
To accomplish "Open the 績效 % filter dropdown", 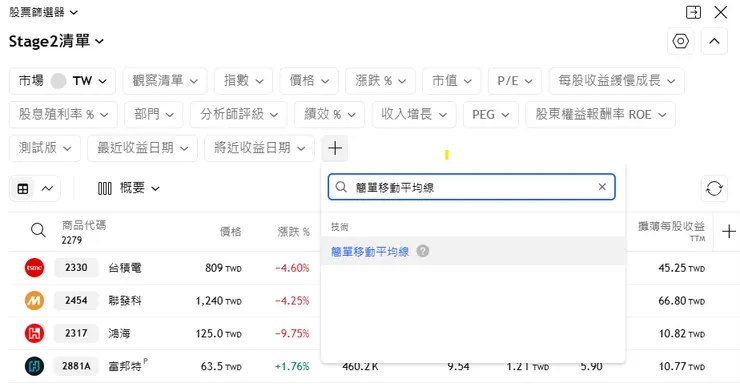I will 329,115.
